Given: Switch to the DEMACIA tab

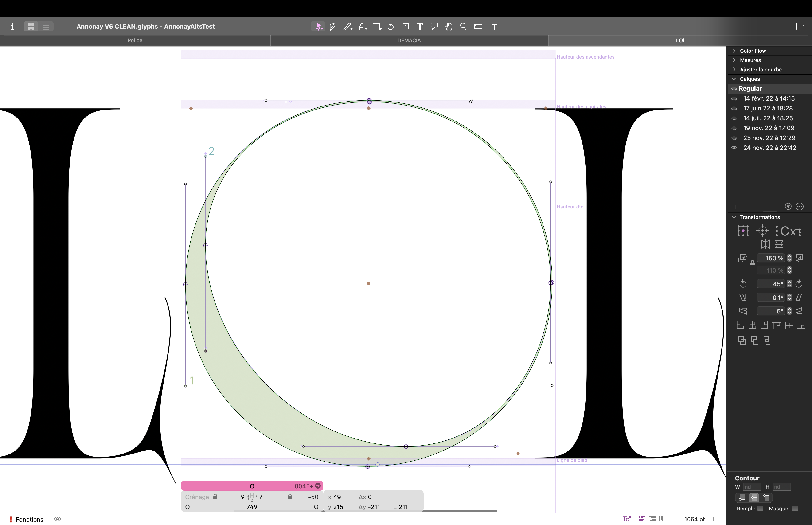Looking at the screenshot, I should click(409, 41).
